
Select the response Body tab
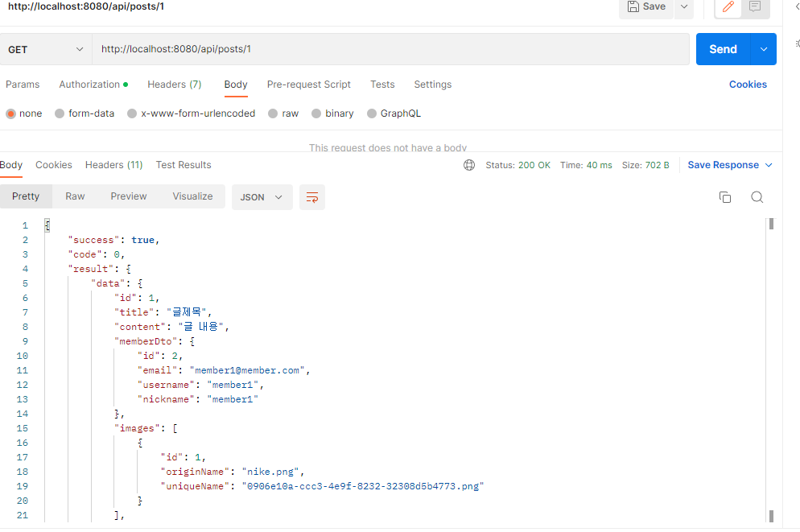coord(11,165)
